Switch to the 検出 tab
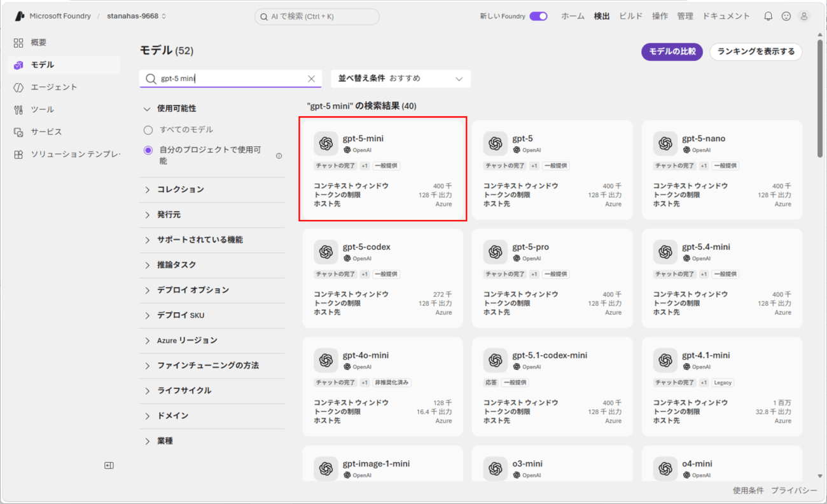 click(x=602, y=16)
